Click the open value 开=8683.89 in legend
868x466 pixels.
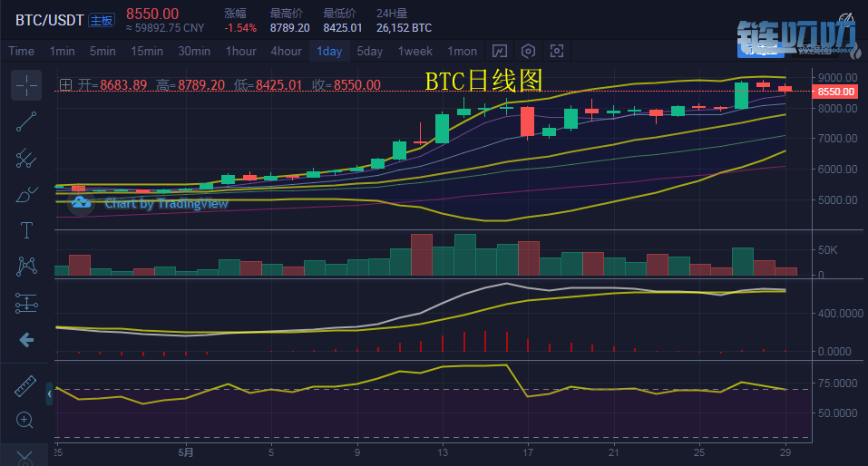coord(112,84)
